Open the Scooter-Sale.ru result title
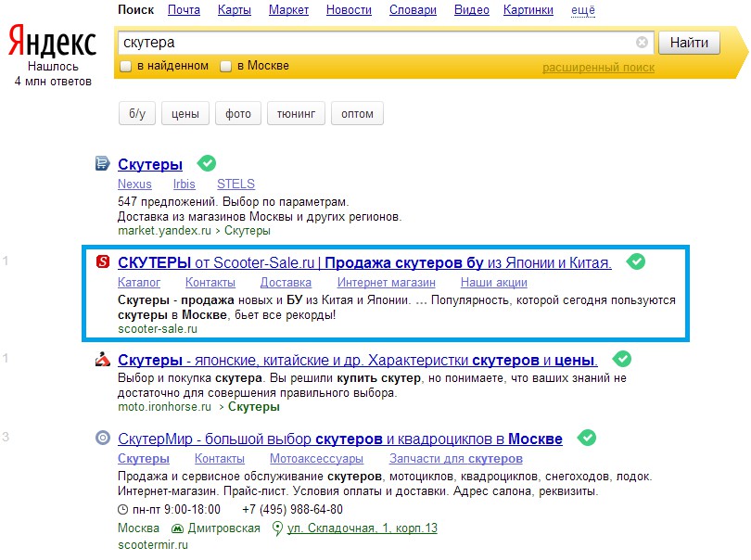751x560 pixels. [364, 262]
